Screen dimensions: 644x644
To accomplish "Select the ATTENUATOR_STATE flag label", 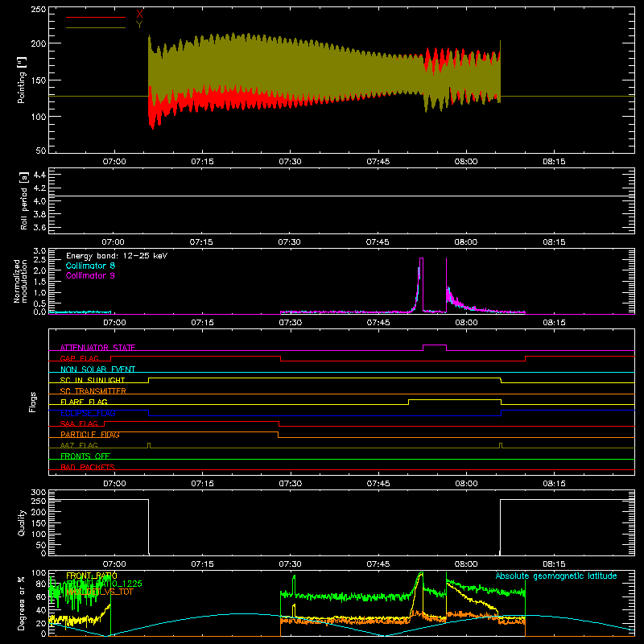I will pos(97,348).
